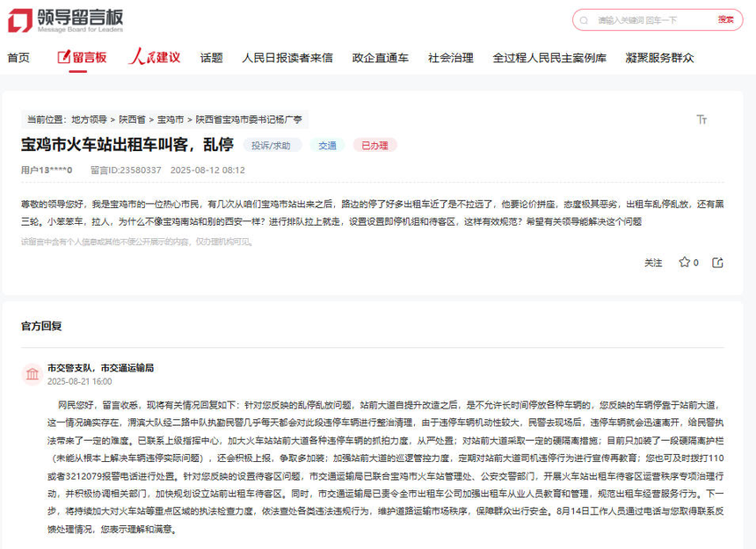Open 全过程人民民主案例库 menu item
The height and width of the screenshot is (549, 756).
coord(549,58)
